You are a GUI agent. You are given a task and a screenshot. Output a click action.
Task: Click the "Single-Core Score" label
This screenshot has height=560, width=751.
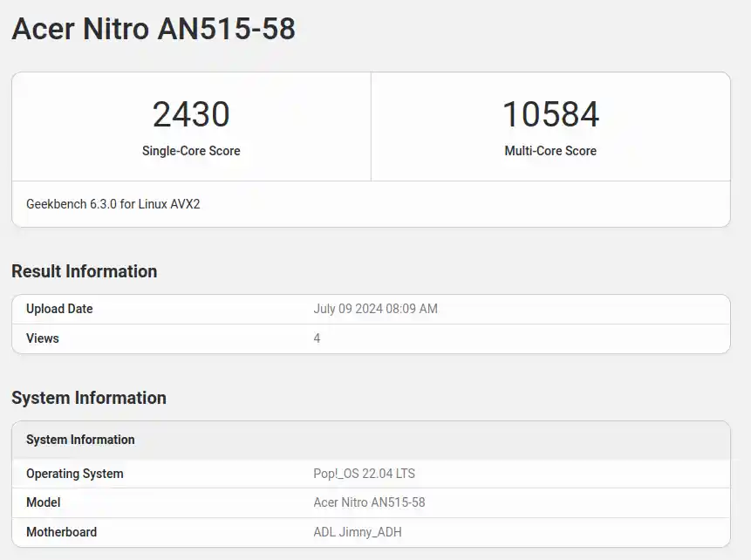point(191,151)
